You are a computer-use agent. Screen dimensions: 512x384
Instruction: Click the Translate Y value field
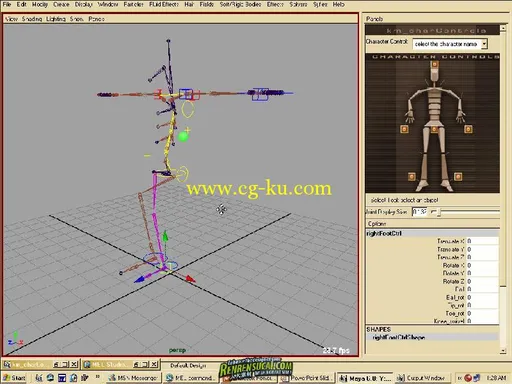482,249
